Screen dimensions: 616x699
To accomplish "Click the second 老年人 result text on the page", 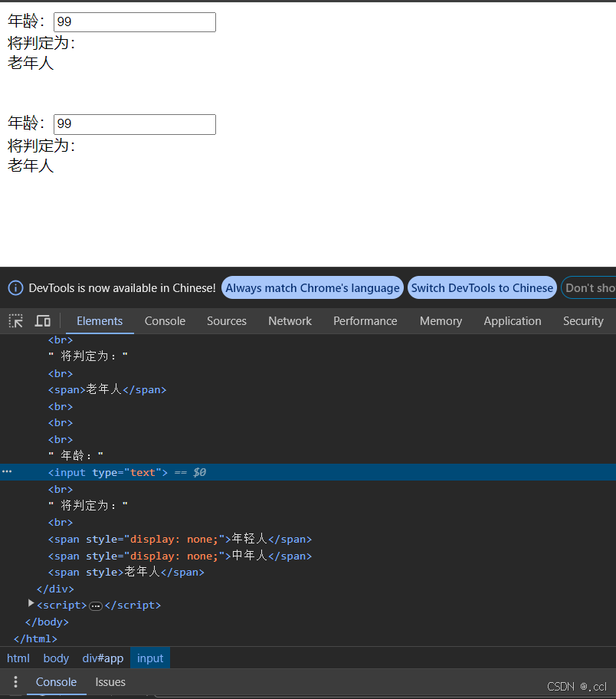I will pyautogui.click(x=31, y=166).
